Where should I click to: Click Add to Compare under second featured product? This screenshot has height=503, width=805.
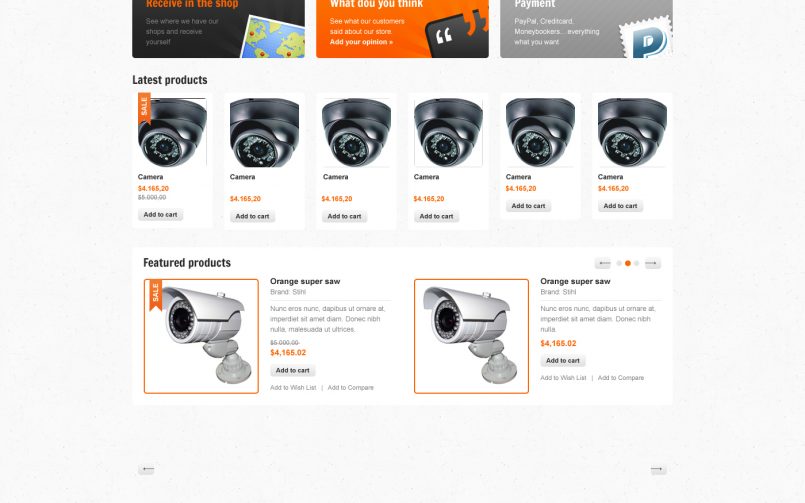tap(621, 378)
